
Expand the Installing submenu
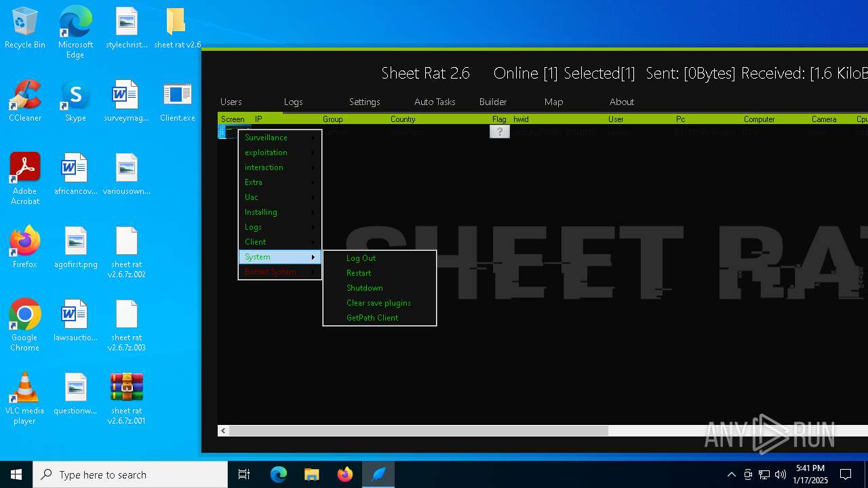280,212
